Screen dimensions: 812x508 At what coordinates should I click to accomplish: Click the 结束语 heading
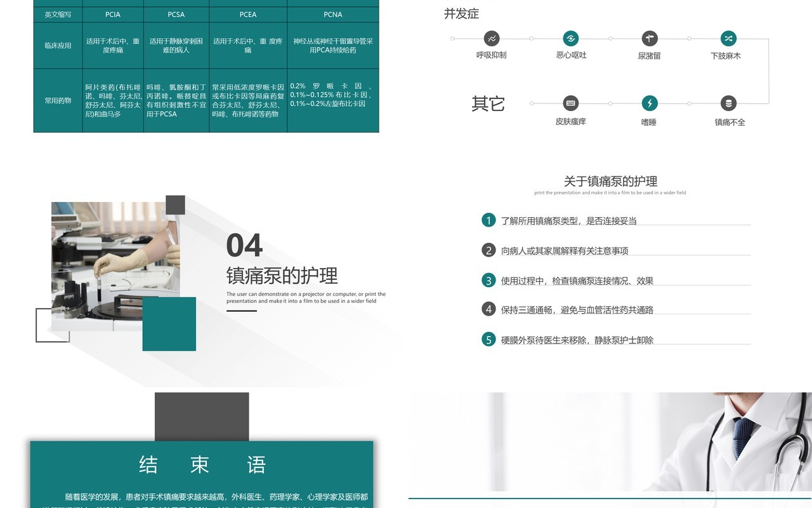point(202,465)
